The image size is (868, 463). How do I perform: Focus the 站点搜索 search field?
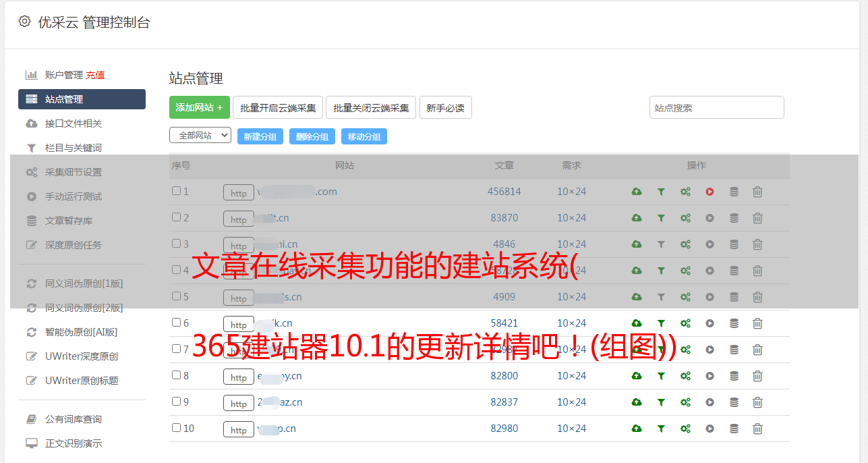tap(717, 107)
